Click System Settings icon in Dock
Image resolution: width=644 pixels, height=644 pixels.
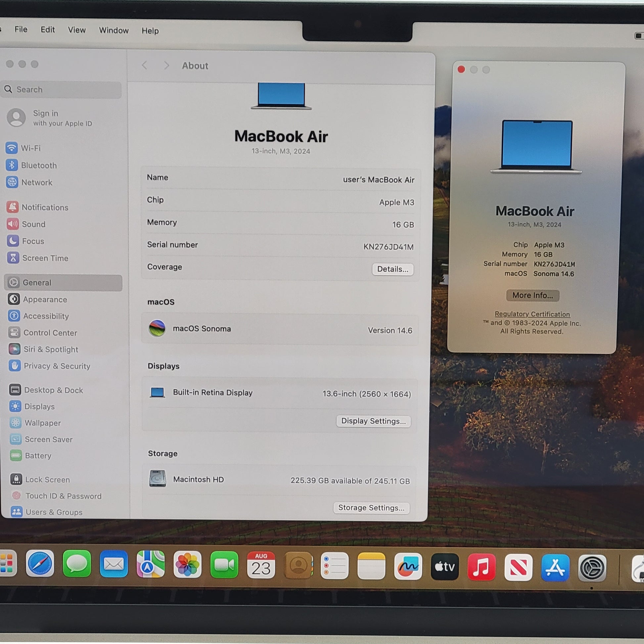[x=592, y=568]
